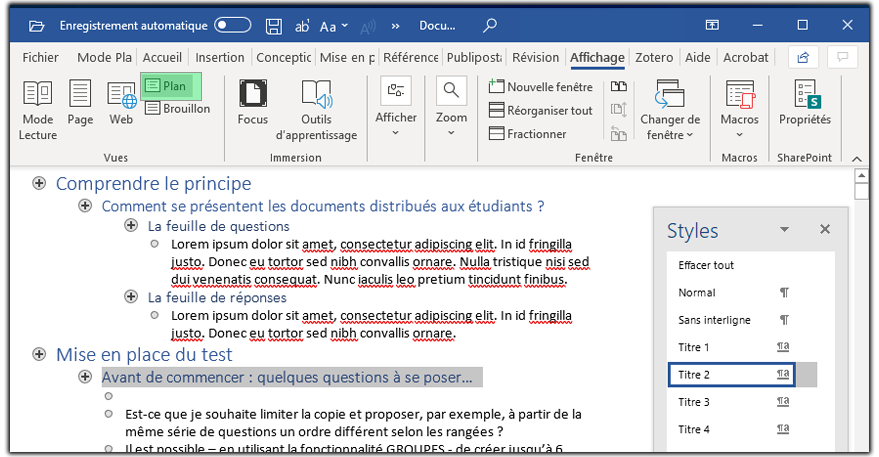Viewport: 879px width, 457px height.
Task: Switch to Page layout view
Action: tap(80, 103)
